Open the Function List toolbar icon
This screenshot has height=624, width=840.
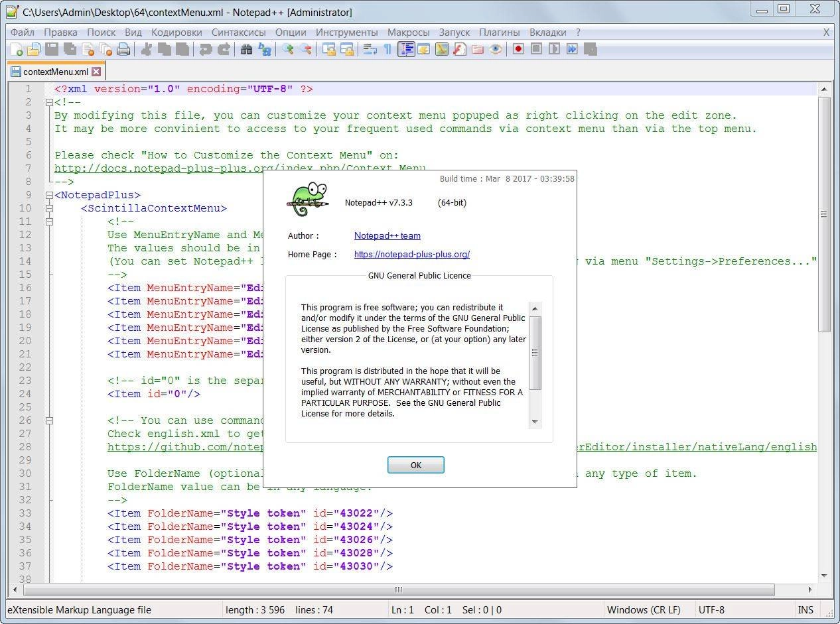click(x=459, y=49)
